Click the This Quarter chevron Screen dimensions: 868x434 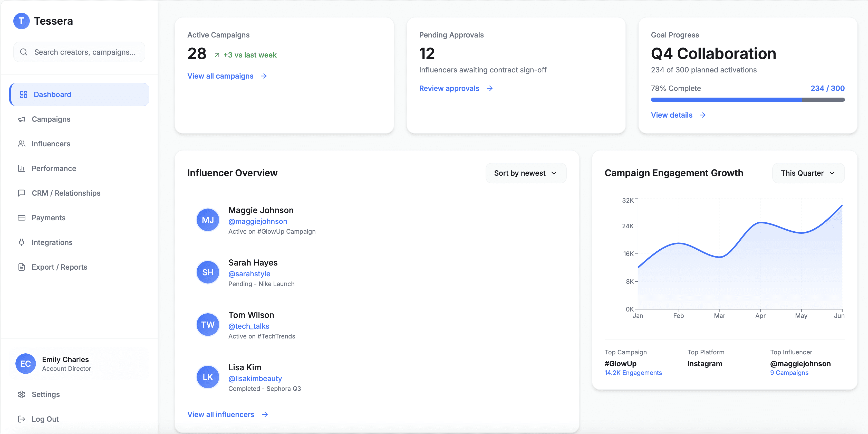pos(832,173)
